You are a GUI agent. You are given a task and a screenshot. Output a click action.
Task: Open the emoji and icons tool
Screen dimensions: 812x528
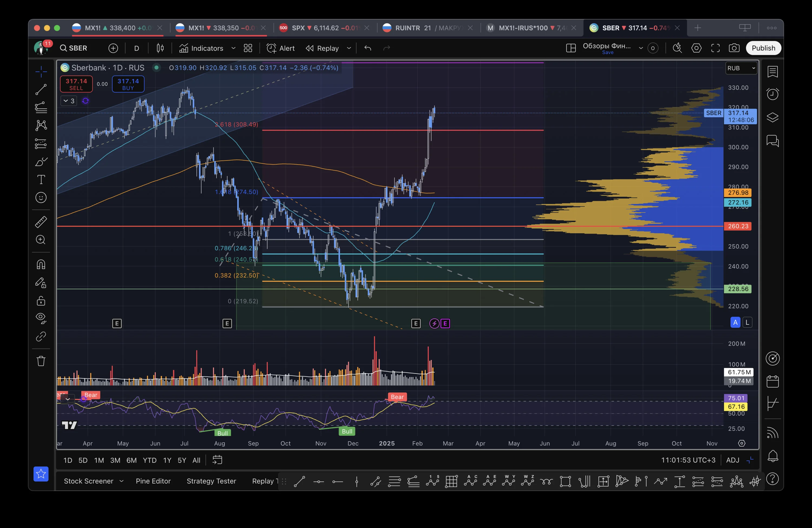click(41, 198)
